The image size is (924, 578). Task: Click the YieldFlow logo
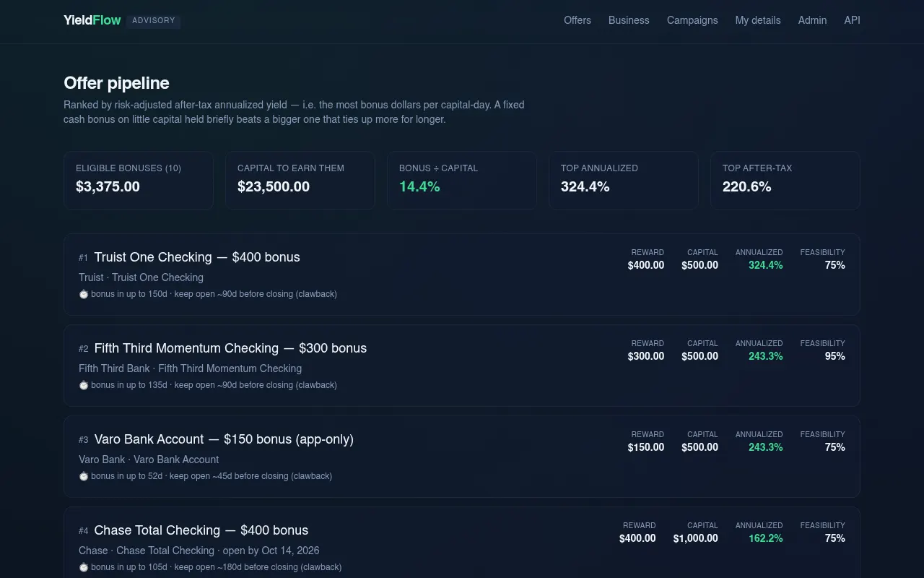pyautogui.click(x=92, y=20)
